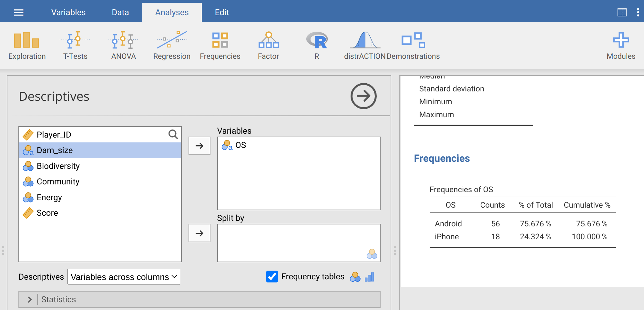The width and height of the screenshot is (644, 310).
Task: Open the ANOVA analysis menu
Action: click(x=123, y=46)
